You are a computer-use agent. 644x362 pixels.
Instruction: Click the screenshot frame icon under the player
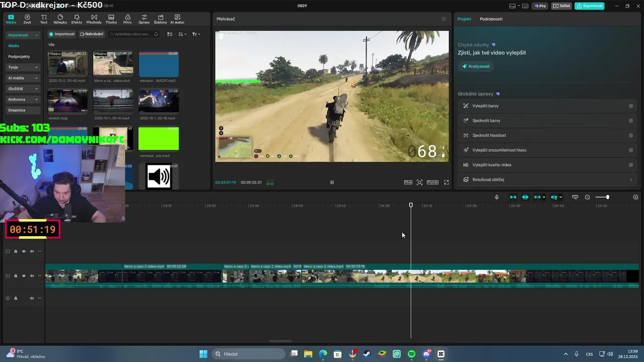pyautogui.click(x=420, y=183)
